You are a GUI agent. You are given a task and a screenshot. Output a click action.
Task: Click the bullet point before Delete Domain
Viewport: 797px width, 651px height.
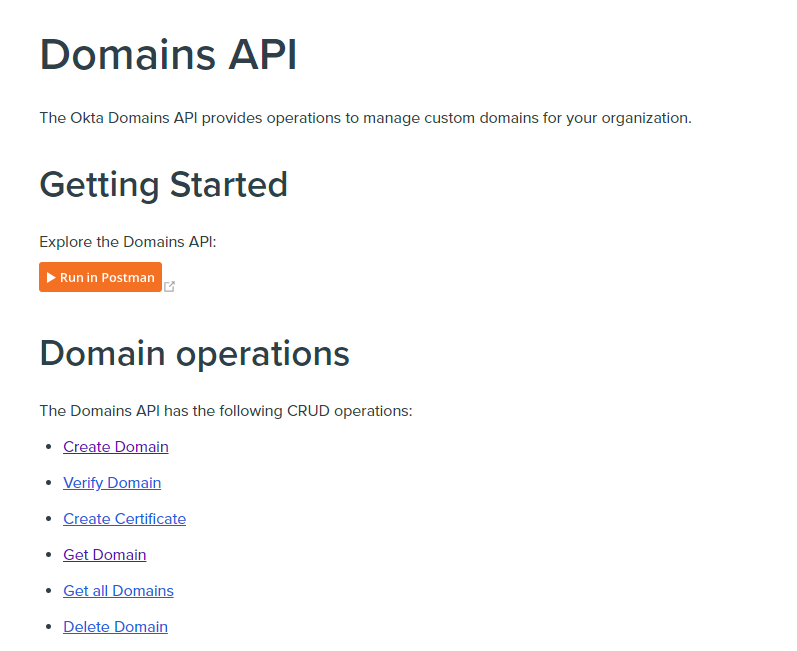(x=49, y=627)
